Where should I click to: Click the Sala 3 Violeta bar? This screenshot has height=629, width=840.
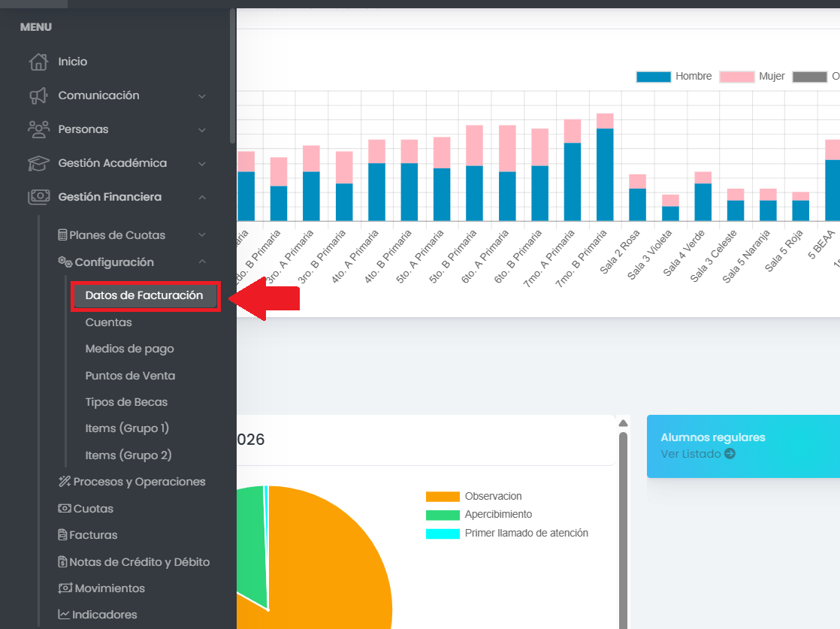click(x=670, y=208)
